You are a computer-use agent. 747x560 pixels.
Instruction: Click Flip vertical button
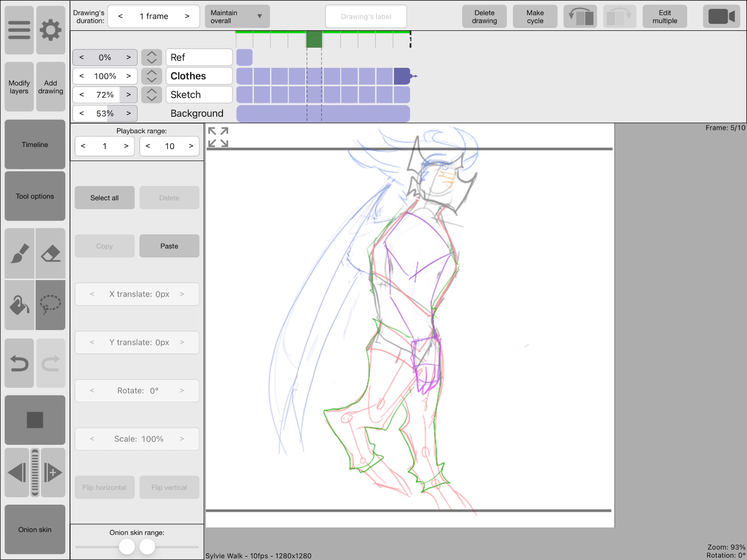(169, 487)
